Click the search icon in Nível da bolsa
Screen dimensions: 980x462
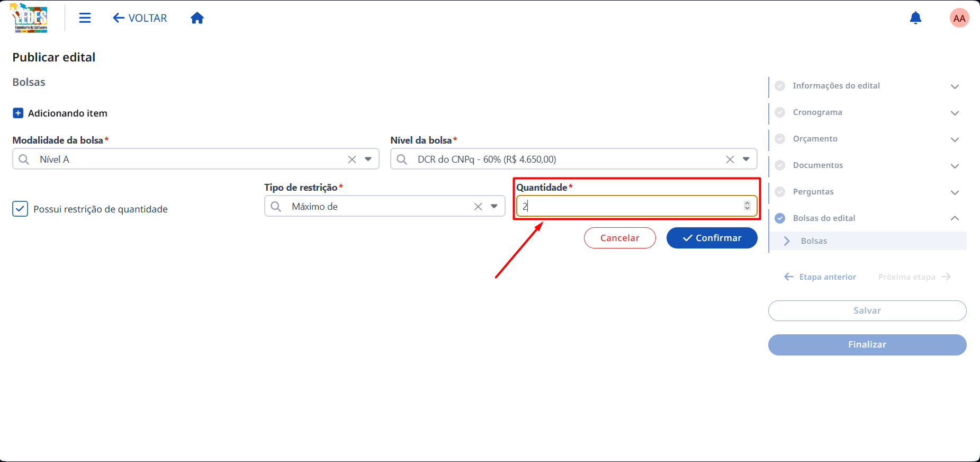pos(402,159)
